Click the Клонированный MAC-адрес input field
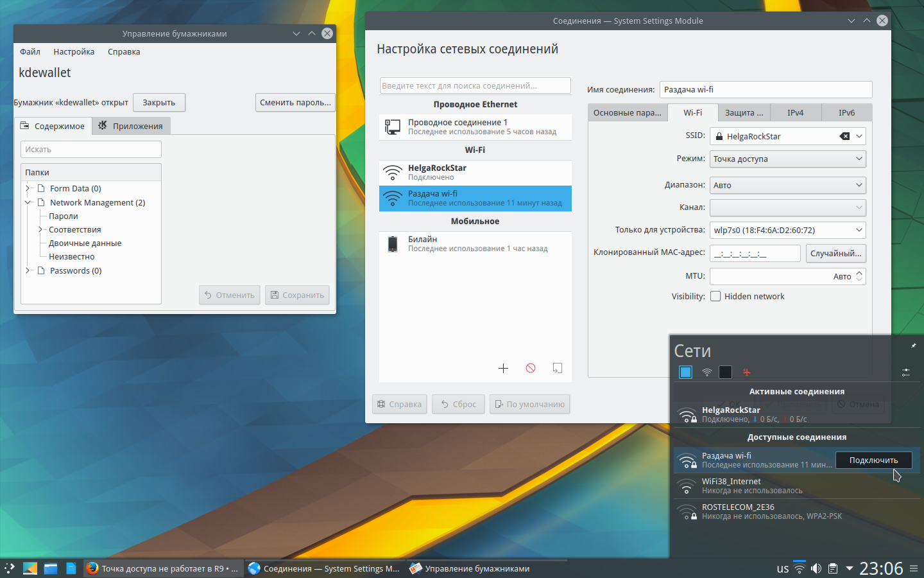 click(x=755, y=253)
